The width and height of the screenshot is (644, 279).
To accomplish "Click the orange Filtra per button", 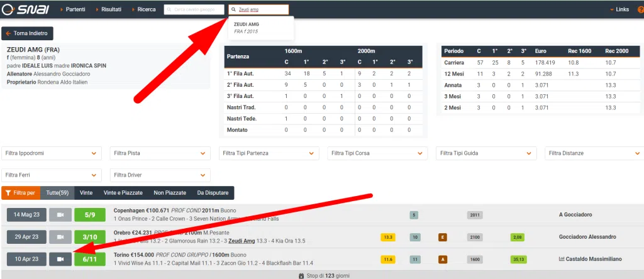I will 21,193.
